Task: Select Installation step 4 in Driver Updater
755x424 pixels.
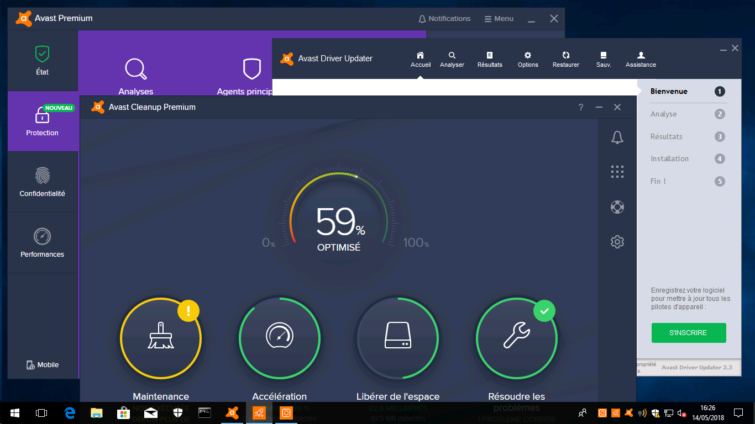Action: coord(687,159)
